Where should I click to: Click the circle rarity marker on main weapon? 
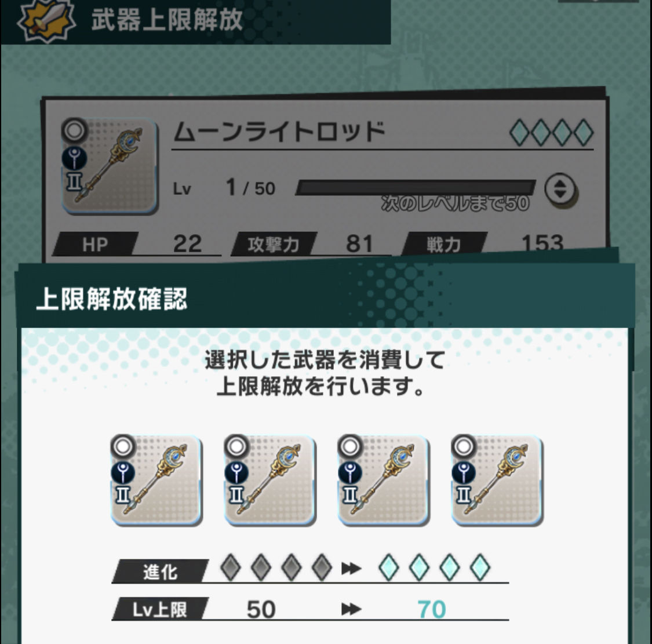pyautogui.click(x=74, y=130)
